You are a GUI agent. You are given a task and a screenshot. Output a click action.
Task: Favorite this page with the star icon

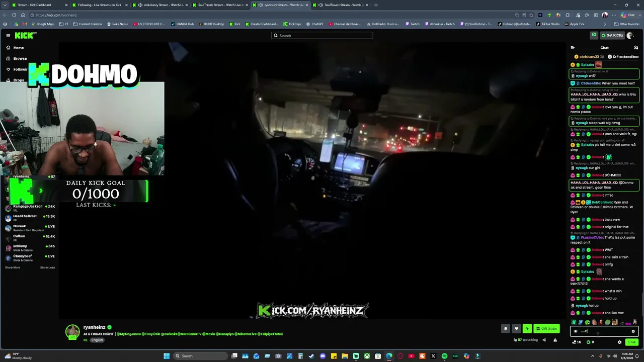pyautogui.click(x=532, y=15)
